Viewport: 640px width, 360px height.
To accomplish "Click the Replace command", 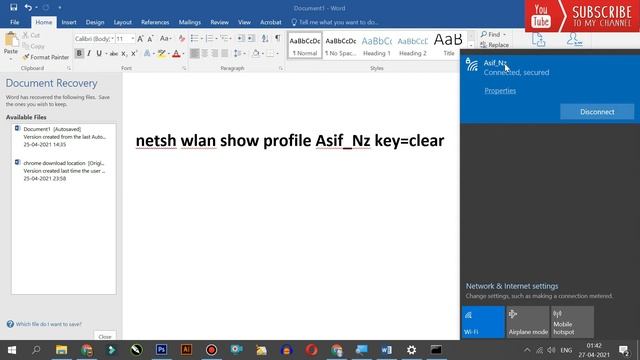I will pos(495,45).
